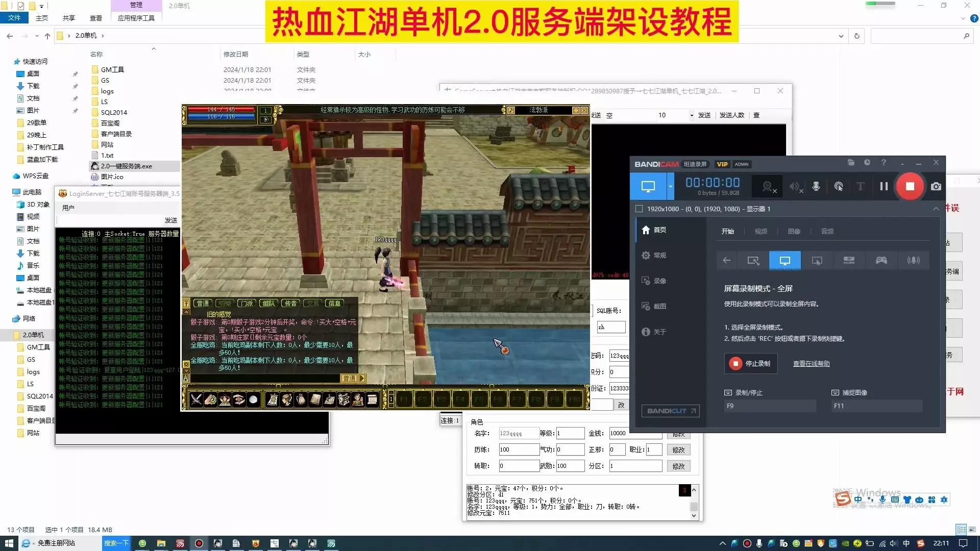The height and width of the screenshot is (551, 980).
Task: Take a screenshot with the camera icon
Action: tap(936, 186)
